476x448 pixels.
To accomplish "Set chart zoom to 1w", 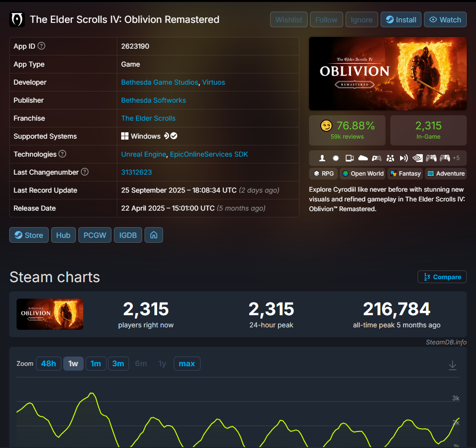I will pyautogui.click(x=73, y=364).
